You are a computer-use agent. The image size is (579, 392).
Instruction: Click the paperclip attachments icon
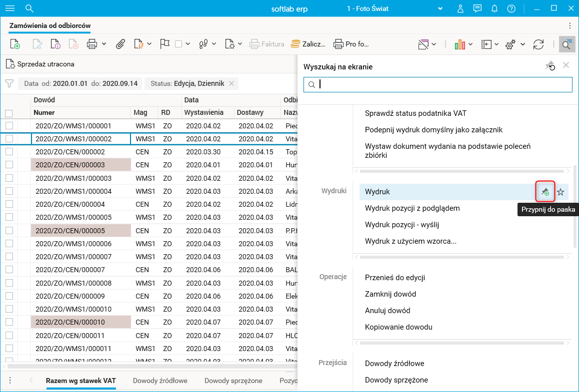click(120, 44)
